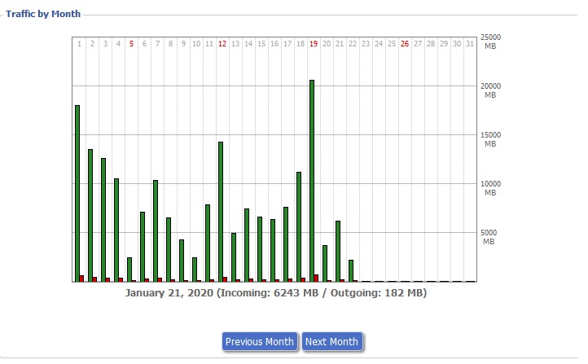The image size is (588, 364).
Task: Select the green incoming bar for day 3
Action: [x=103, y=220]
